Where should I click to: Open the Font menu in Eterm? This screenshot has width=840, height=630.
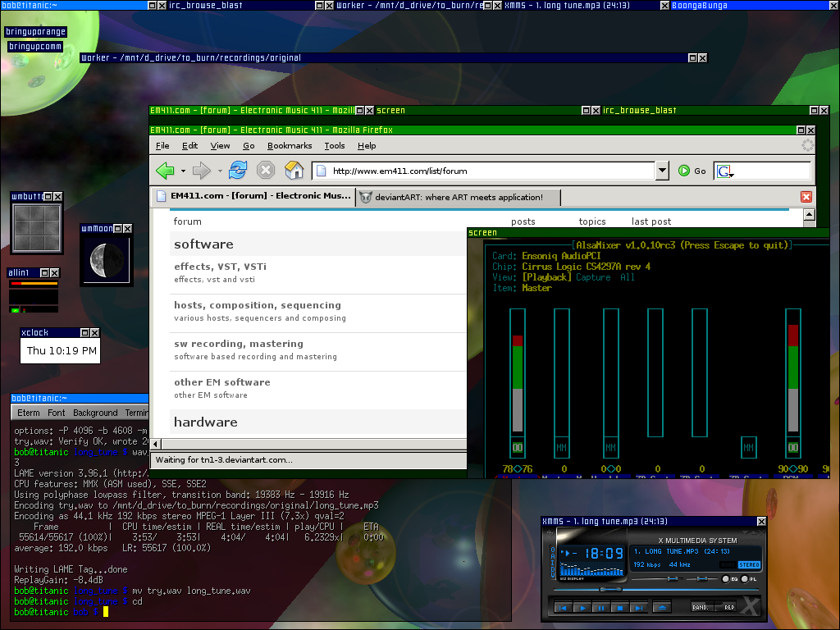click(57, 413)
